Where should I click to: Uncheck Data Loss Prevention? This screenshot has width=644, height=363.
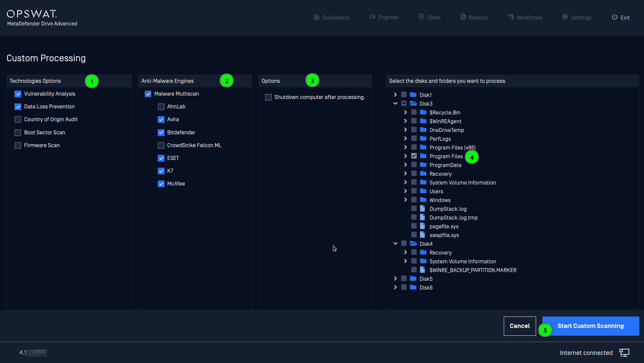pos(18,107)
